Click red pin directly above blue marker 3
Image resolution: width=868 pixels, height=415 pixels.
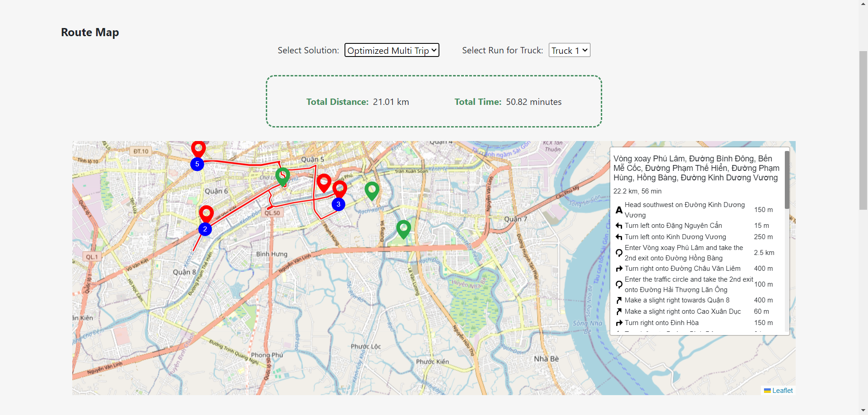(x=340, y=189)
